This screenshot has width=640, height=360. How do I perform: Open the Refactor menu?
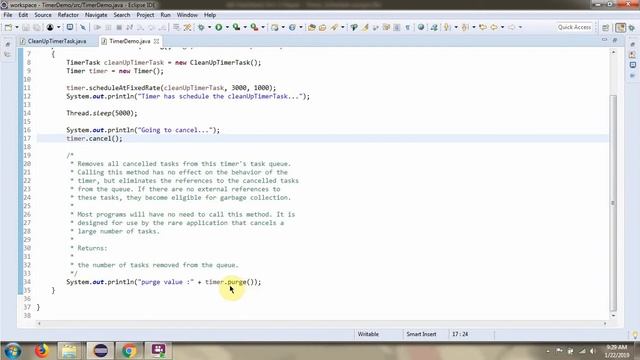68,15
